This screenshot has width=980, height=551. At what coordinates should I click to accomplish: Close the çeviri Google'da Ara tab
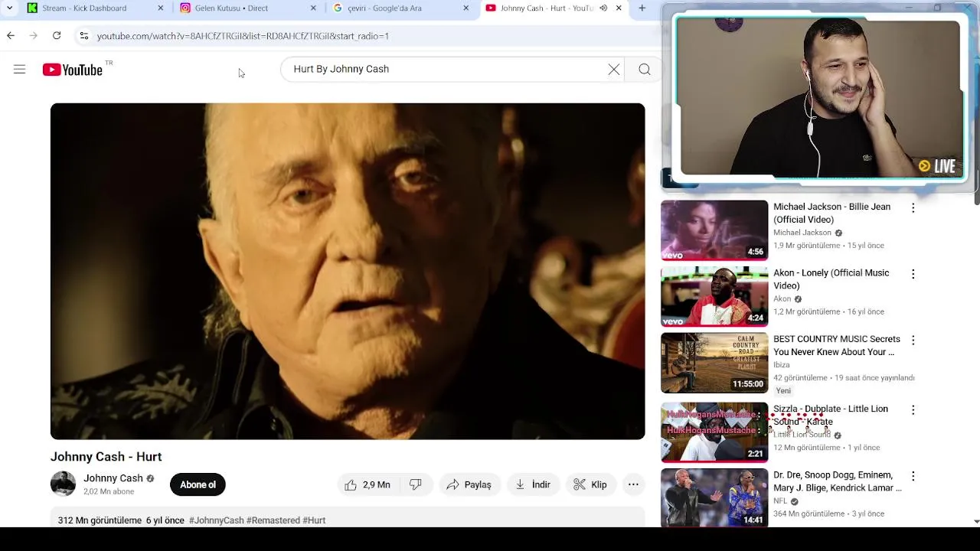coord(466,8)
